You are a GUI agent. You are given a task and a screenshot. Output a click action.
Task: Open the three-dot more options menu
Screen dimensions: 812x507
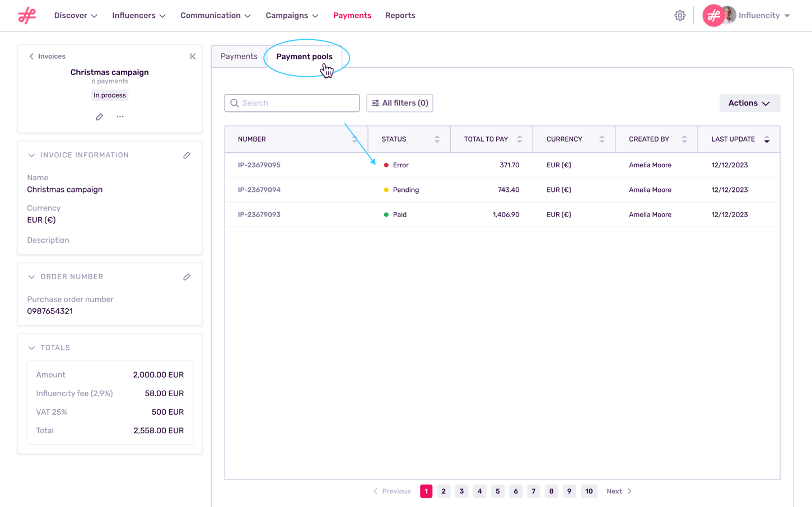pos(120,118)
